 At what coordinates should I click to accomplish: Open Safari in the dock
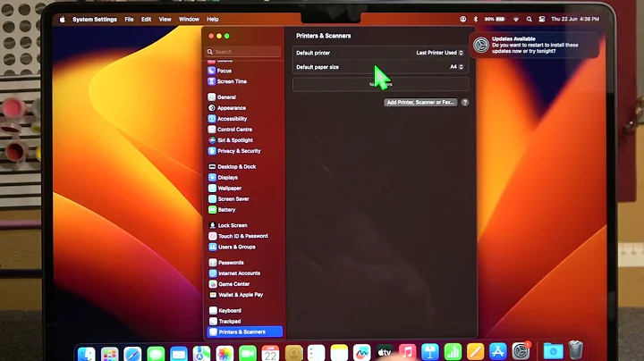pyautogui.click(x=132, y=353)
